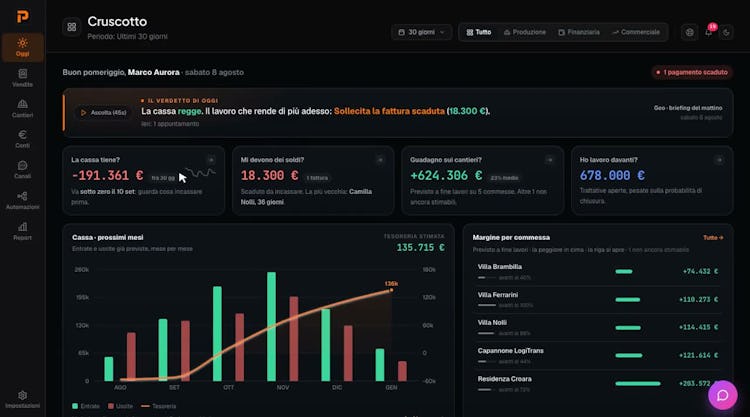The image size is (750, 417).
Task: Expand the 'La cassa tiene?' card arrow
Action: click(211, 160)
